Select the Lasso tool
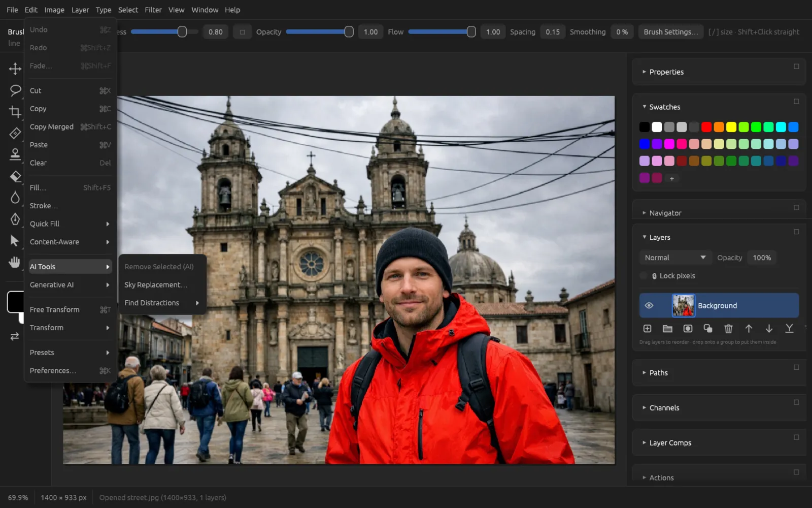 (x=15, y=90)
